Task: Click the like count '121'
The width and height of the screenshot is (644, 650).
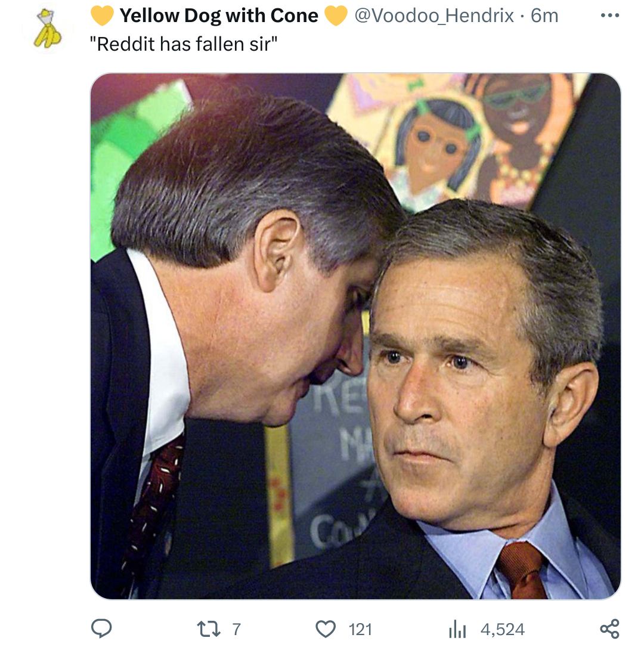Action: point(360,629)
